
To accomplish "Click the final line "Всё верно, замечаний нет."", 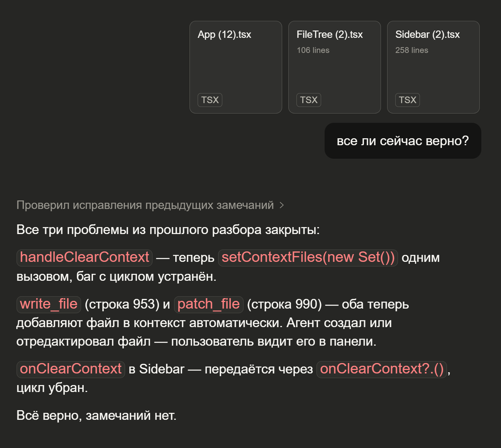I will pos(96,416).
